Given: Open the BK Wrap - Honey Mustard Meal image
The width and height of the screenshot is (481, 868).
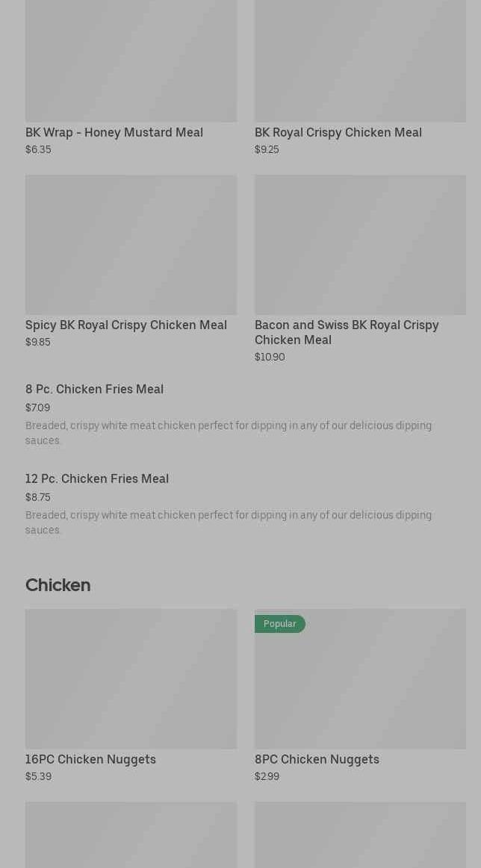Looking at the screenshot, I should click(131, 60).
